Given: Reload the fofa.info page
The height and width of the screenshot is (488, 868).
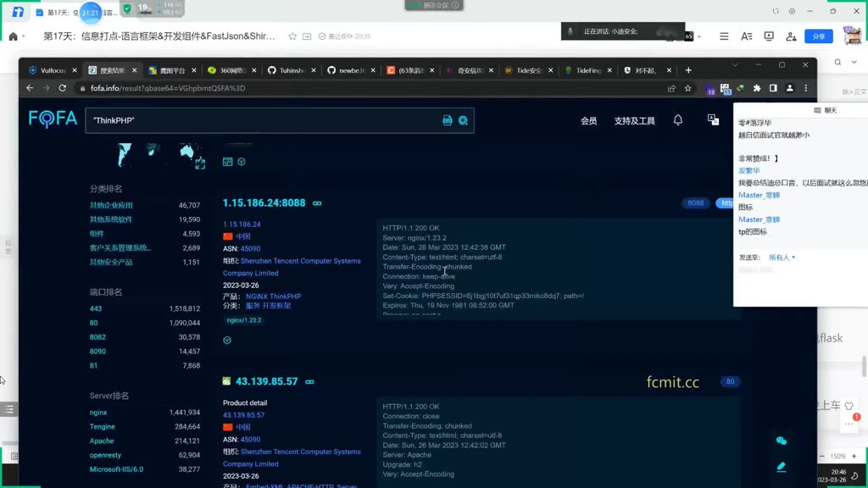Looking at the screenshot, I should pos(63,88).
